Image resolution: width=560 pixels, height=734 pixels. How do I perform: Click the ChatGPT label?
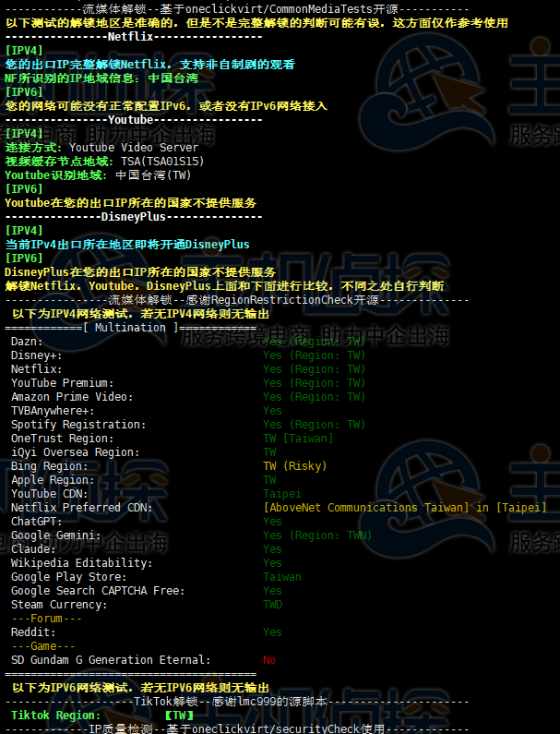pos(36,522)
